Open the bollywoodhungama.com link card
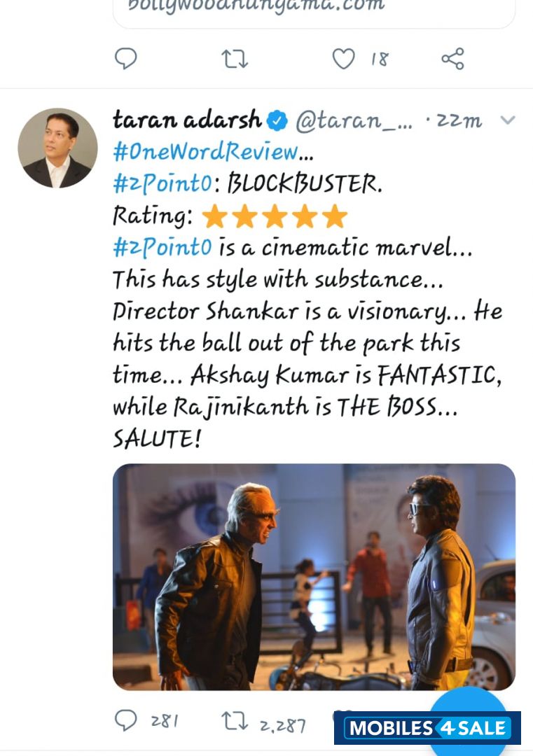 (314, 10)
